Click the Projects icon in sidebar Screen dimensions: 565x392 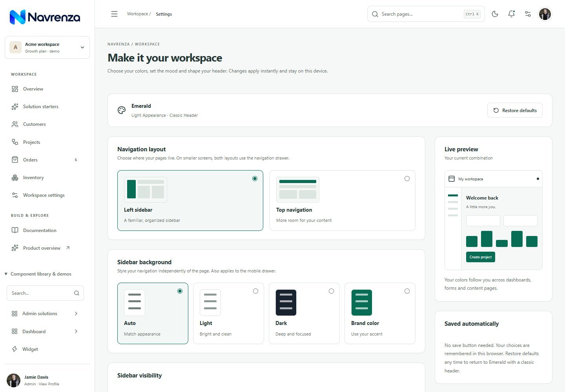(15, 142)
